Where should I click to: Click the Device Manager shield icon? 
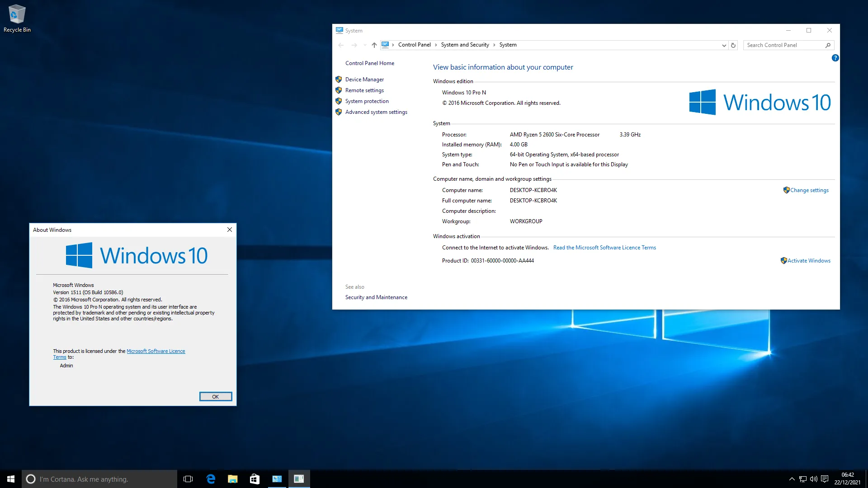[x=339, y=80]
